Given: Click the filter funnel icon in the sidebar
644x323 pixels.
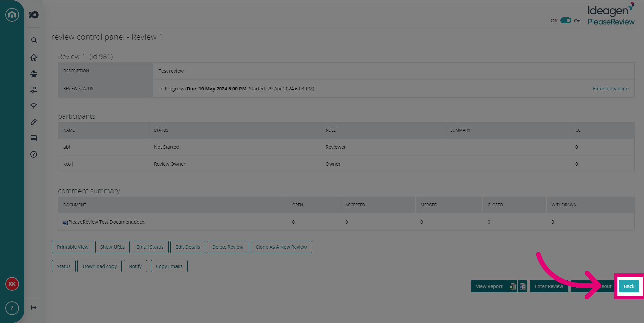Looking at the screenshot, I should click(34, 106).
